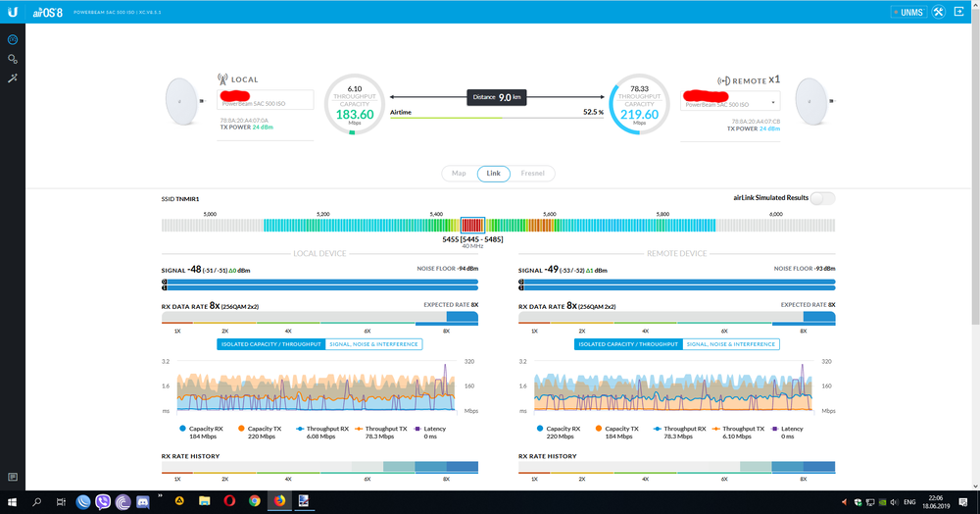Screen dimensions: 980x514
Task: Open the tools wrench icon in header
Action: coord(937,12)
